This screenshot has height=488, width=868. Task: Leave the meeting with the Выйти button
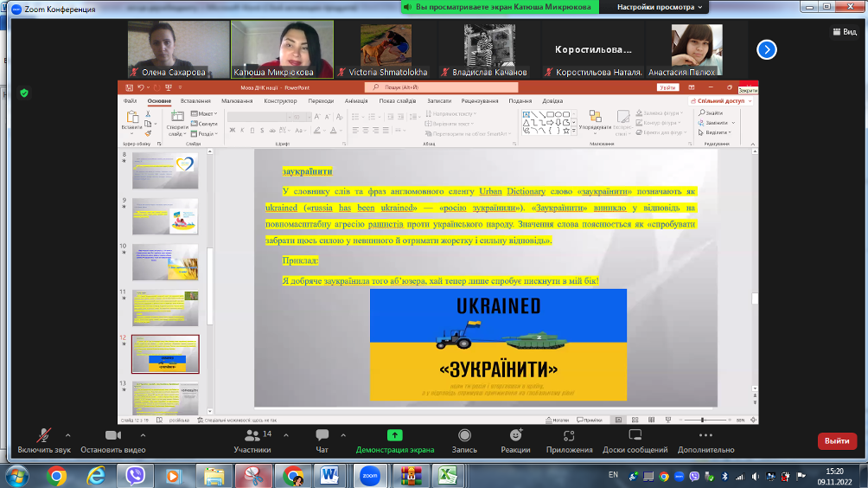pyautogui.click(x=836, y=440)
